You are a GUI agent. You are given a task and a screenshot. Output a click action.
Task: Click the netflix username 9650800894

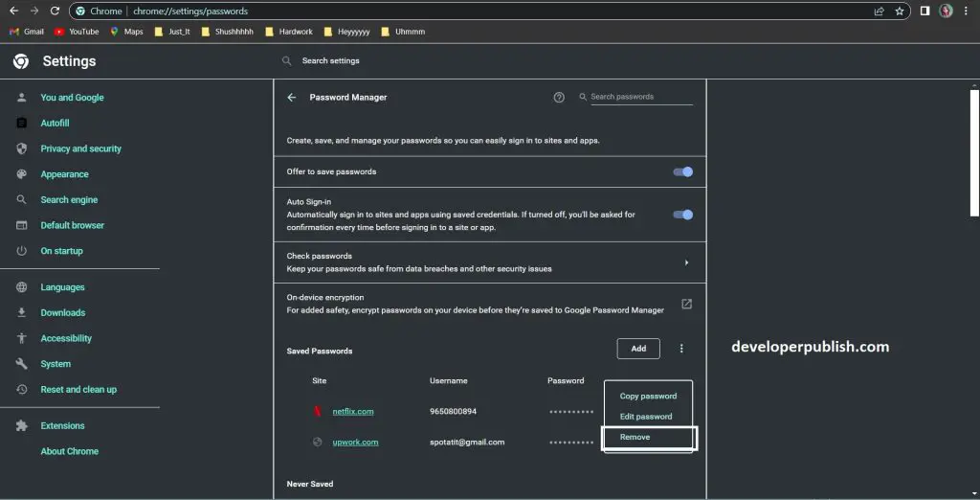pyautogui.click(x=453, y=411)
